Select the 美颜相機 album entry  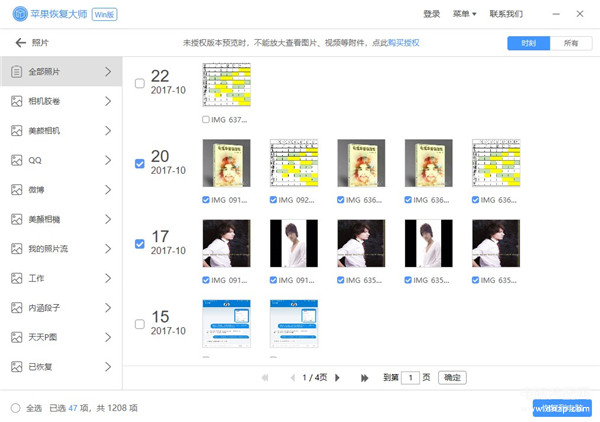61,219
